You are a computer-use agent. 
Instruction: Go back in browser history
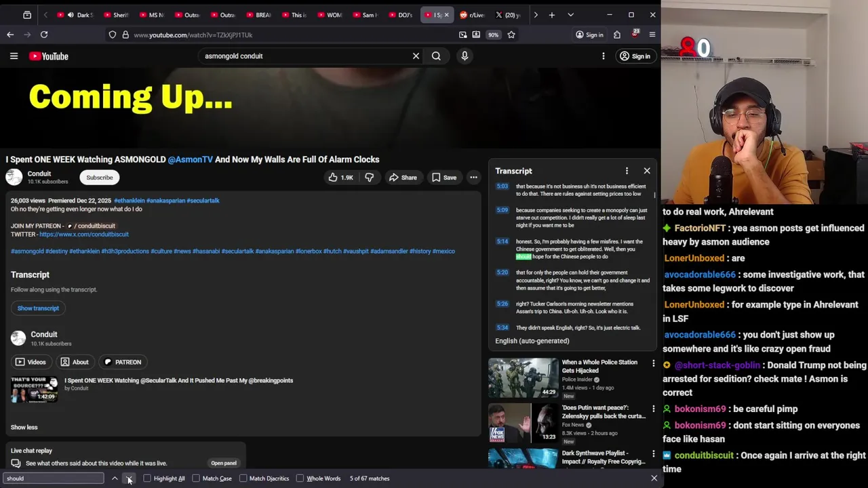(10, 35)
